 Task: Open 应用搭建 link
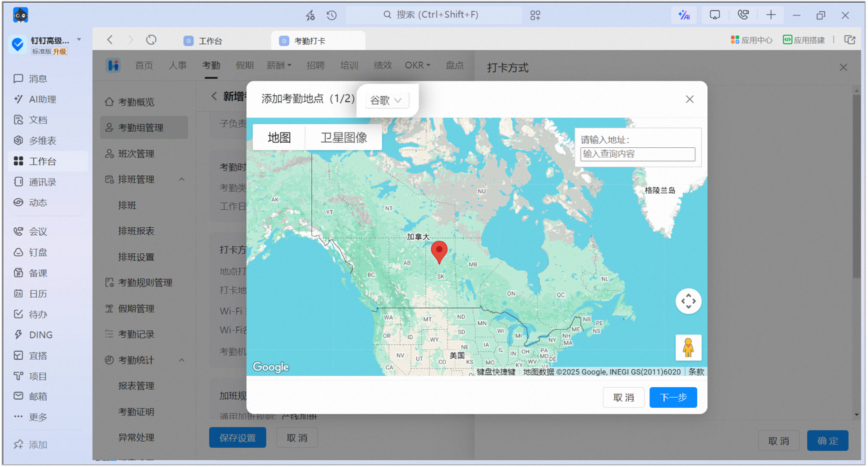click(803, 40)
